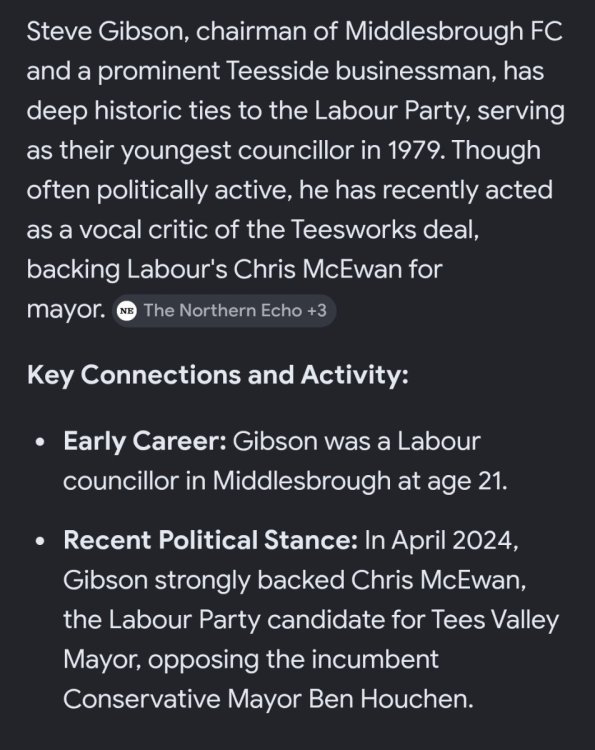This screenshot has height=750, width=595.
Task: Open The Northern Echo source chip
Action: [x=224, y=310]
